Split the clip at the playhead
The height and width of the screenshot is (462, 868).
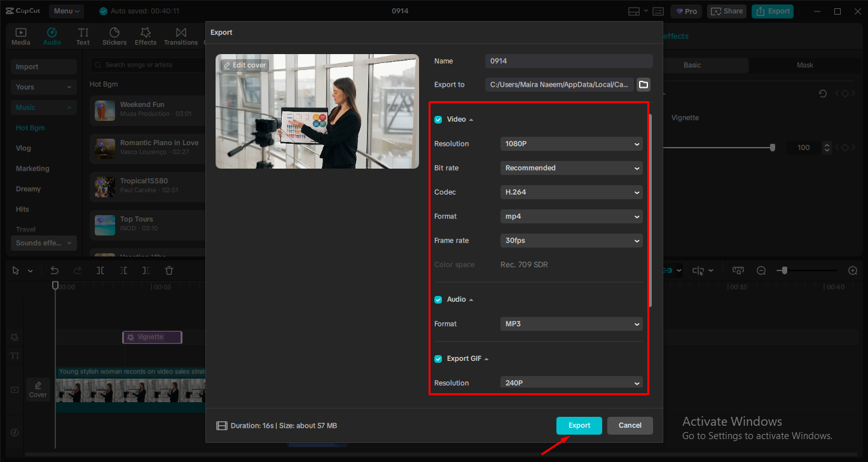pyautogui.click(x=100, y=270)
